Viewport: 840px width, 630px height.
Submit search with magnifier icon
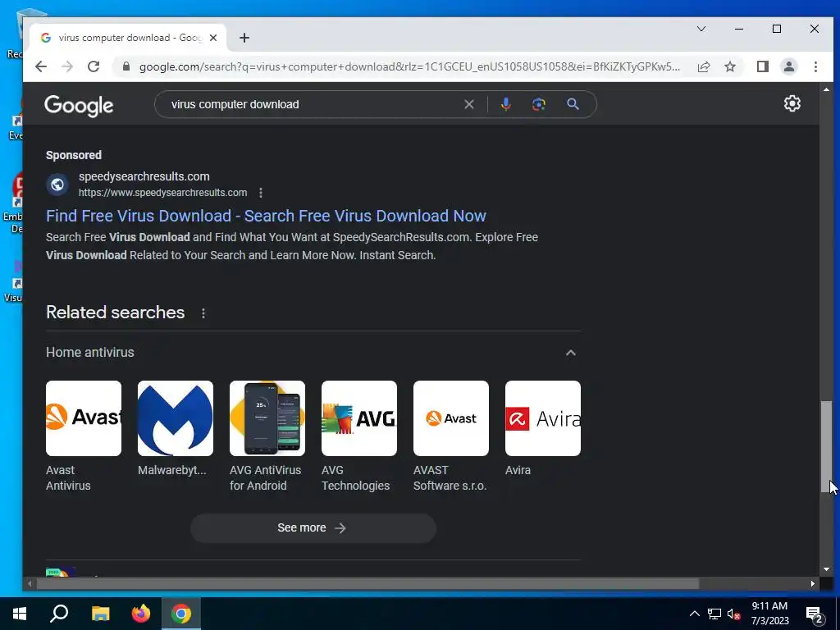573,104
